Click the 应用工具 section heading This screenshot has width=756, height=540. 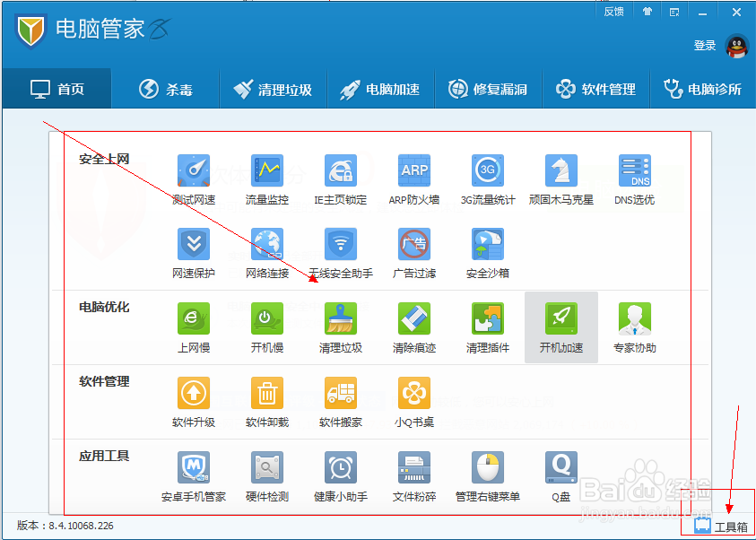[x=104, y=456]
